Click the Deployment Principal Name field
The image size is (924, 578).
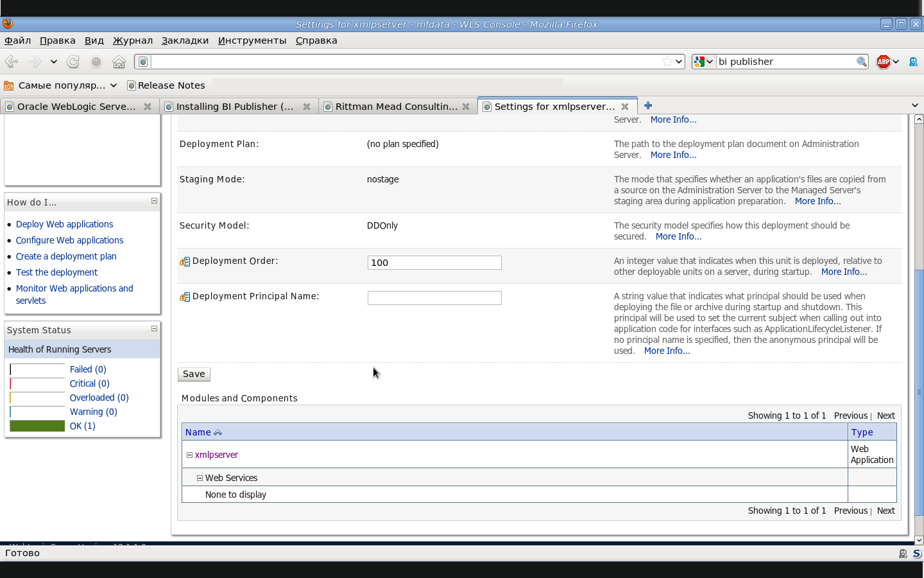click(x=434, y=298)
